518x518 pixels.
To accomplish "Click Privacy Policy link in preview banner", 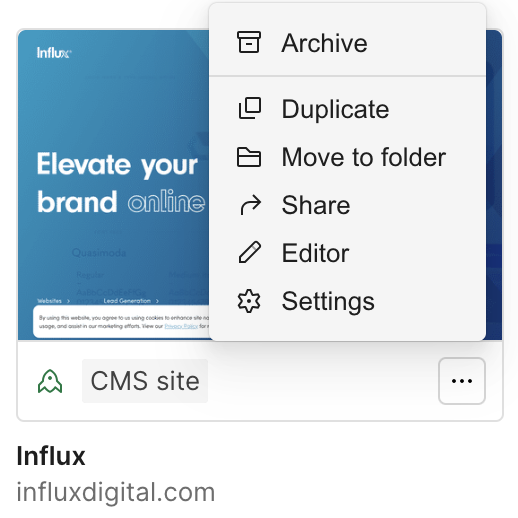I will tap(181, 326).
